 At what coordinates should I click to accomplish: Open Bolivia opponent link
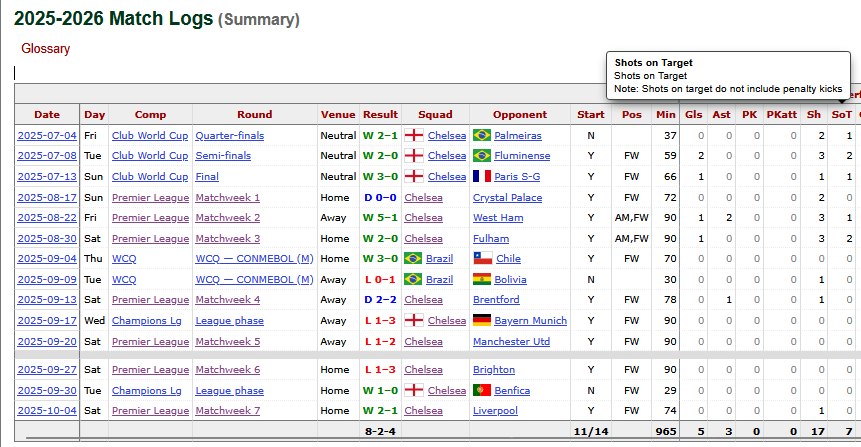click(x=510, y=280)
